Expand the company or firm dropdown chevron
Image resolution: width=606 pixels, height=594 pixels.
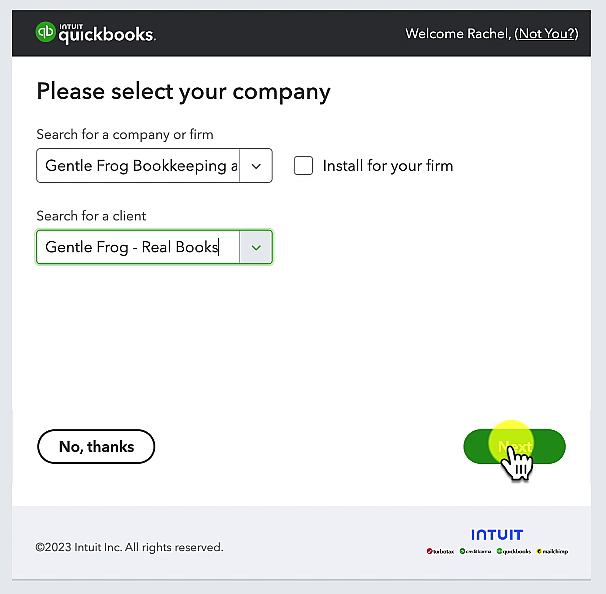pyautogui.click(x=256, y=166)
